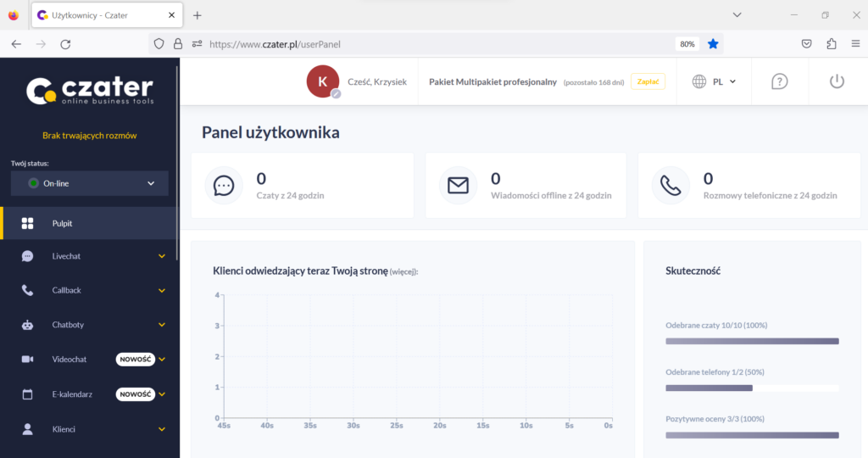Viewport: 868px width, 458px height.
Task: Click the Chatboty robot icon
Action: point(27,325)
